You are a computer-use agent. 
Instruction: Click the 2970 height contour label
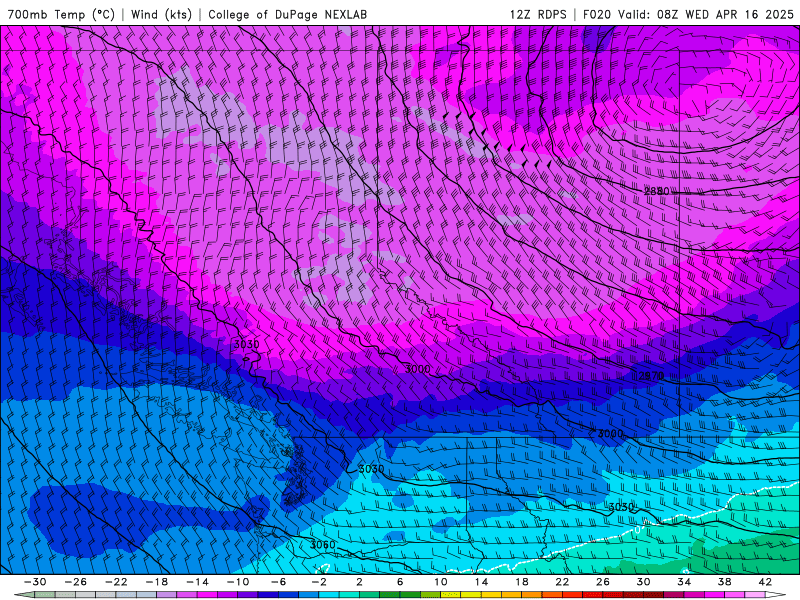click(x=652, y=376)
